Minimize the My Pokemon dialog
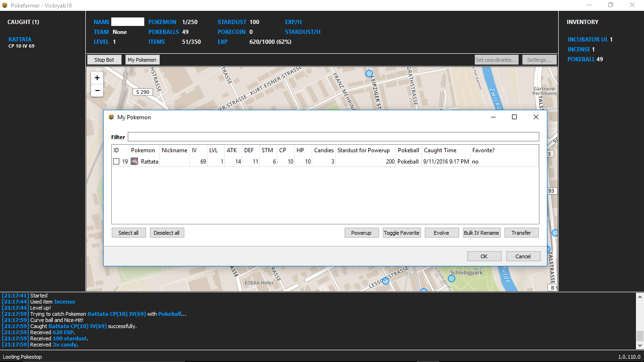The height and width of the screenshot is (362, 644). [493, 117]
